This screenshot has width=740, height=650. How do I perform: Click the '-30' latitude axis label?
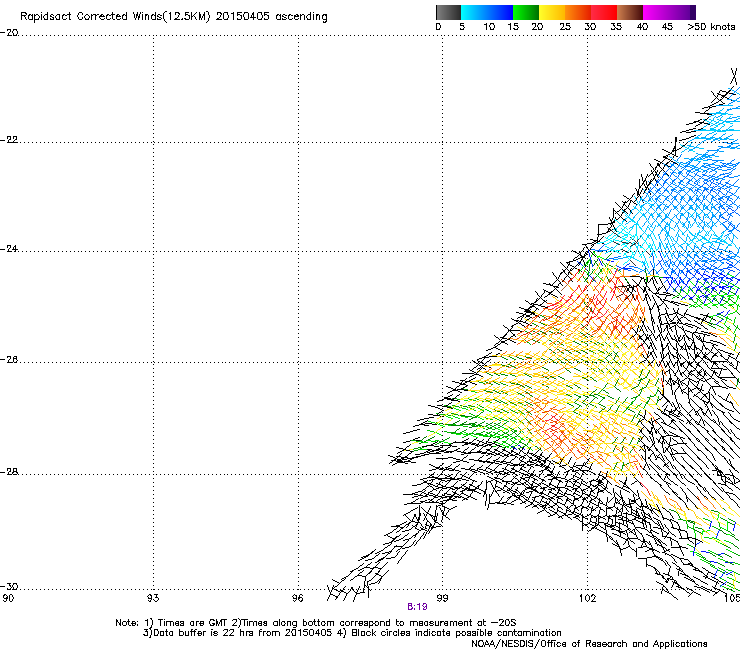pyautogui.click(x=9, y=586)
